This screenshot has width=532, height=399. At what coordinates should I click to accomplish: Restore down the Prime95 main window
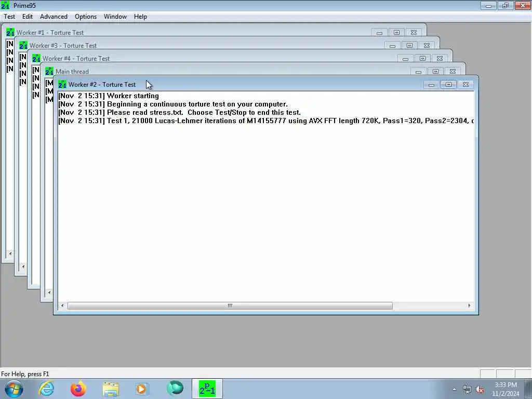506,5
